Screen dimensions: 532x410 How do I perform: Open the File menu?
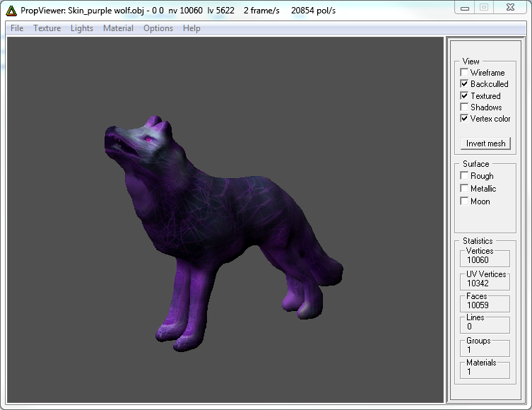(x=17, y=28)
